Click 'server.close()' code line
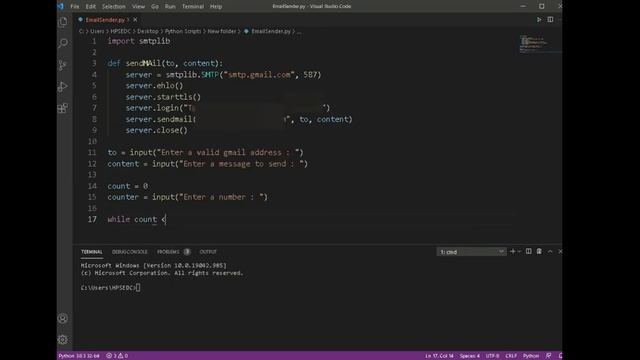The height and width of the screenshot is (360, 640). (156, 130)
